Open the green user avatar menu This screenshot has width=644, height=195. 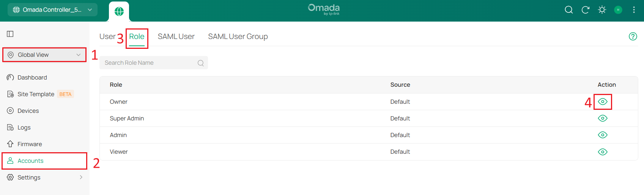click(618, 10)
